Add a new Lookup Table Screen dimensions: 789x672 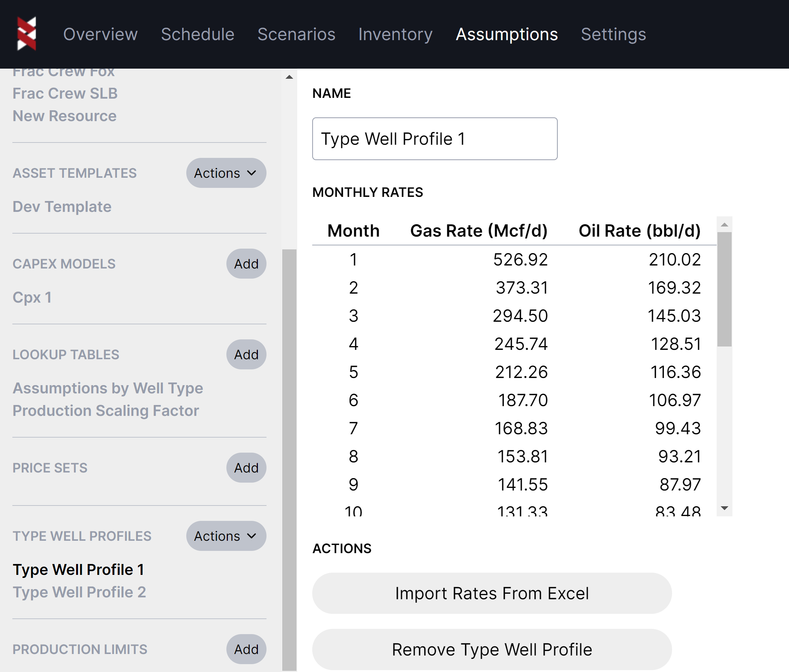coord(246,354)
